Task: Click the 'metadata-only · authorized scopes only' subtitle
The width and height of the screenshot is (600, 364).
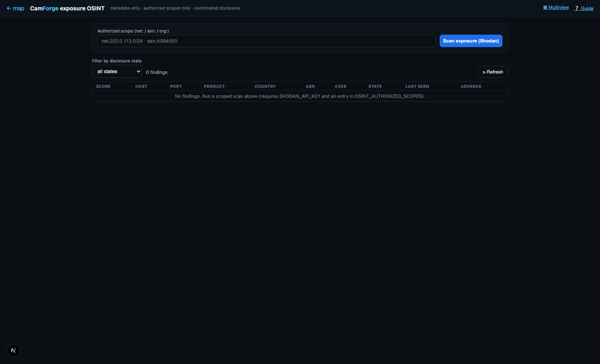Action: pos(175,8)
